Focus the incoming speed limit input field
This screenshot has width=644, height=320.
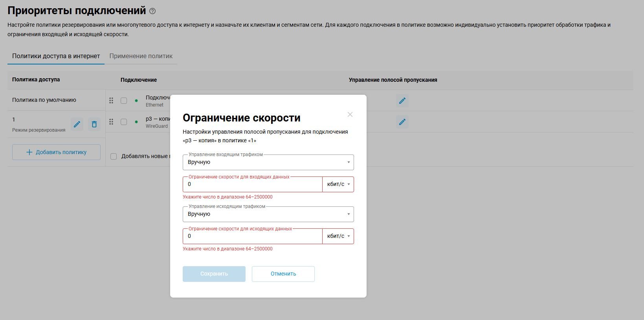coord(252,184)
